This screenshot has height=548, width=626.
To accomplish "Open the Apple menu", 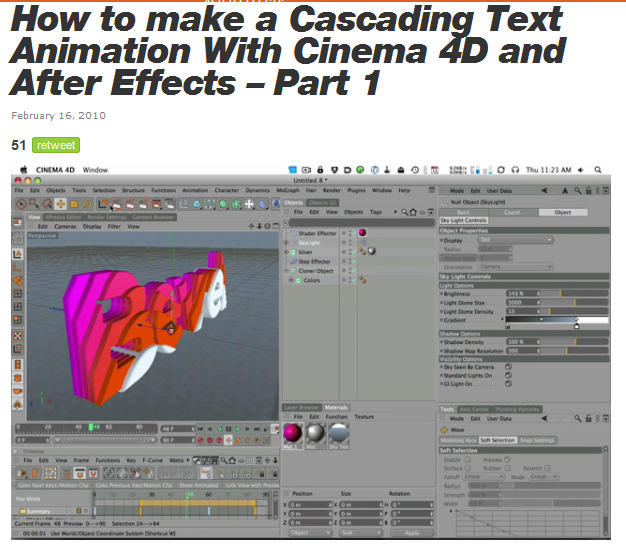I will coord(24,170).
